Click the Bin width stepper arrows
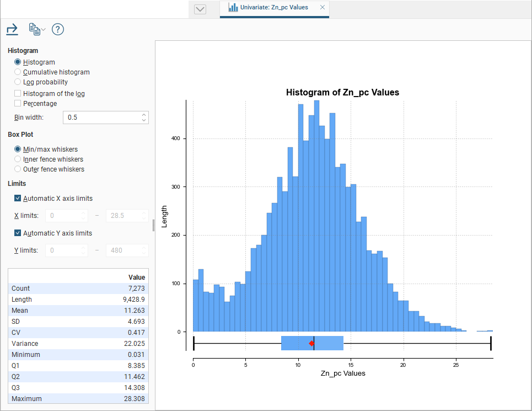Screen dimensions: 532x411 tap(144, 118)
